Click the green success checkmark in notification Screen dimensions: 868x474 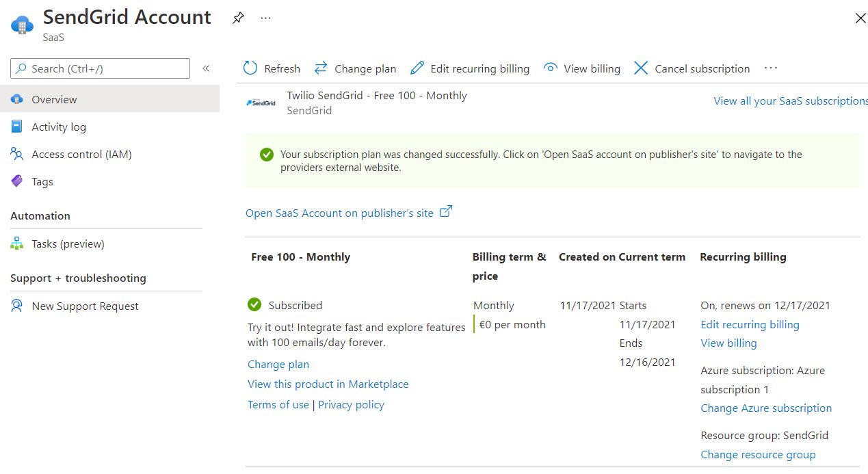267,155
